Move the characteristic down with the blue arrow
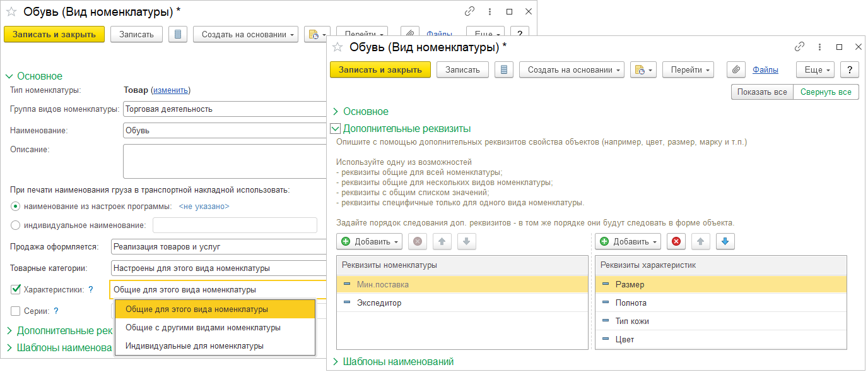The width and height of the screenshot is (868, 372). tap(724, 241)
